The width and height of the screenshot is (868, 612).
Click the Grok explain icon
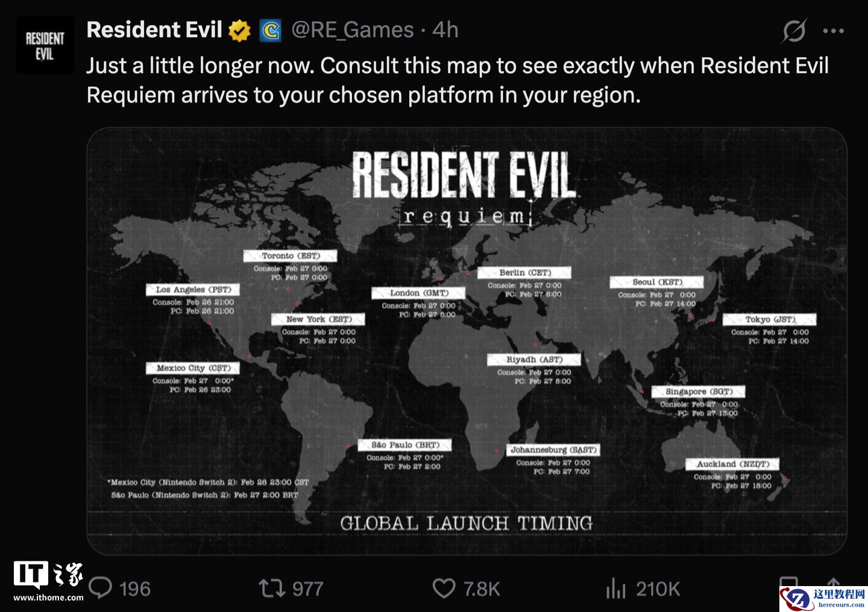tap(794, 31)
